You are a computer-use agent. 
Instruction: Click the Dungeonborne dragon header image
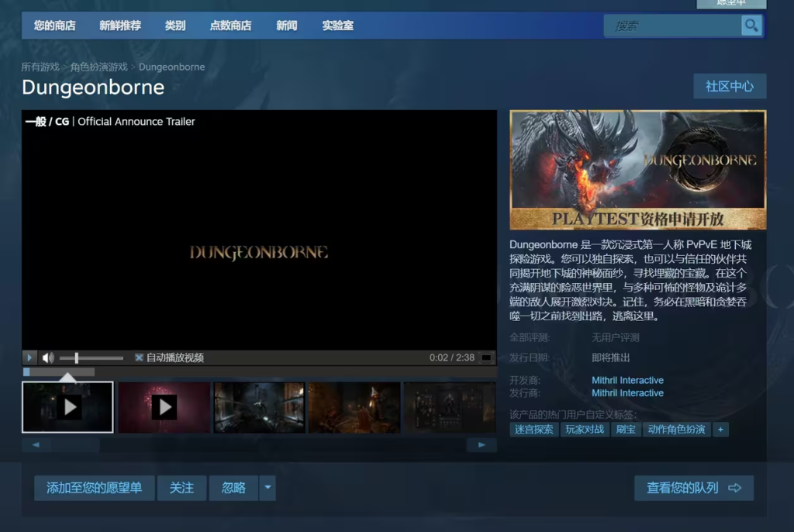tap(638, 171)
